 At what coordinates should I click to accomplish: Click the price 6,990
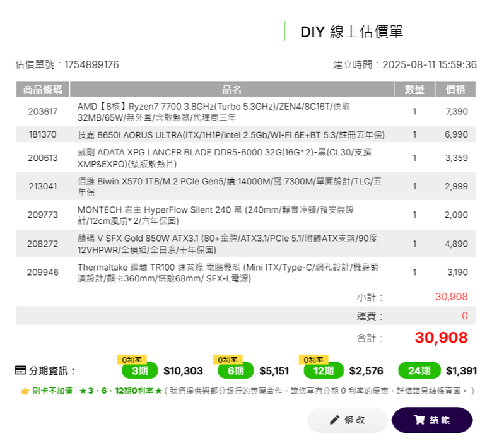tap(456, 134)
